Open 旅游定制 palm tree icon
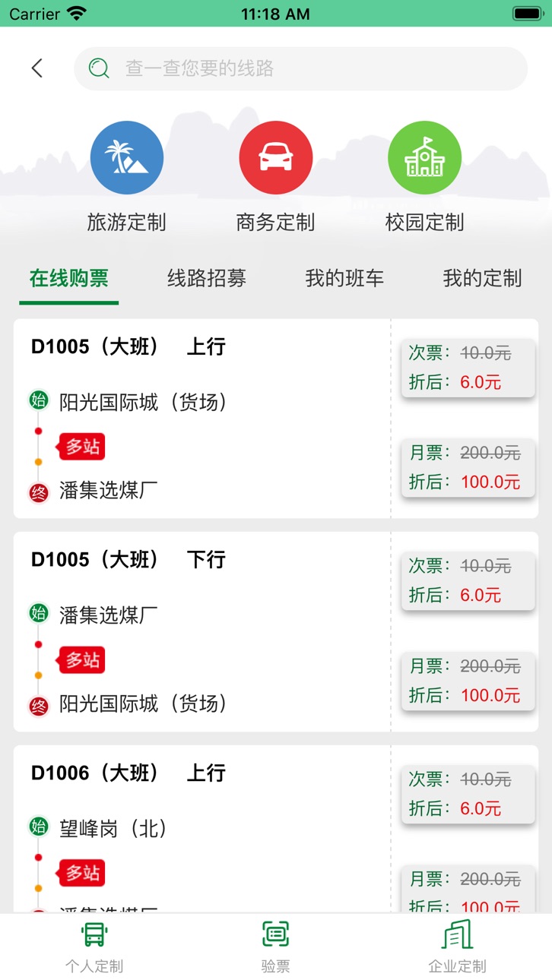The width and height of the screenshot is (552, 980). [127, 158]
